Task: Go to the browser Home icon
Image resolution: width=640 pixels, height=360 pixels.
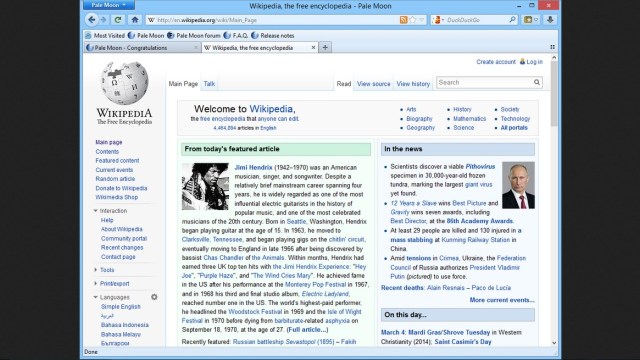Action: 135,20
